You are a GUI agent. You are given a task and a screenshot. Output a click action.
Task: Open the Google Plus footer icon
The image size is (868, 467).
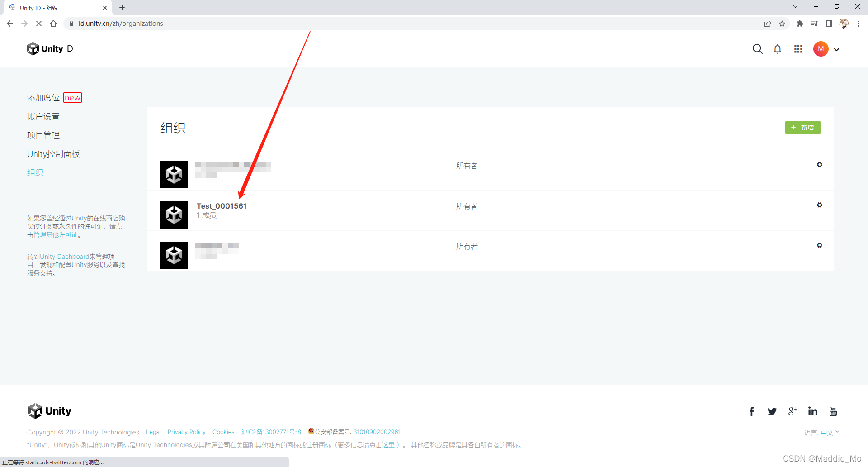tap(793, 411)
